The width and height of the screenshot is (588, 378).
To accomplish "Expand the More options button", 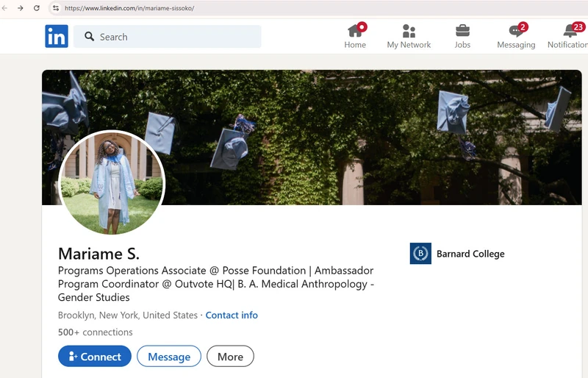I will click(230, 357).
